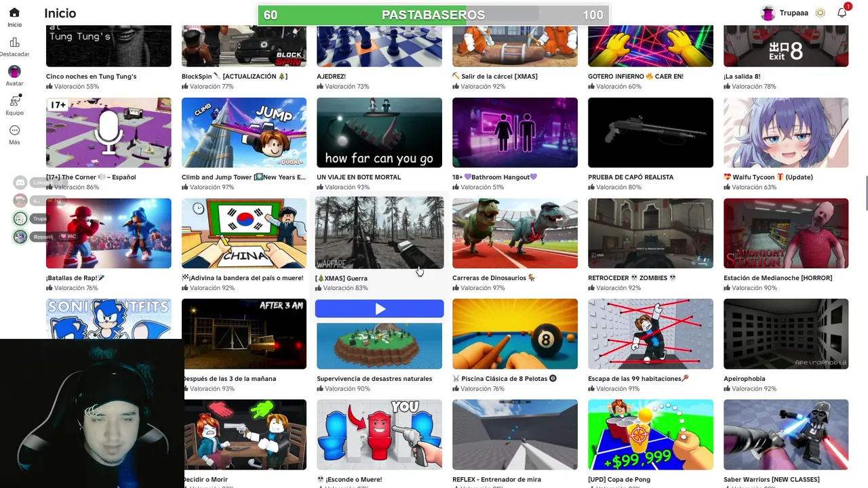868x488 pixels.
Task: Click the Inicio page heading
Action: pos(60,13)
